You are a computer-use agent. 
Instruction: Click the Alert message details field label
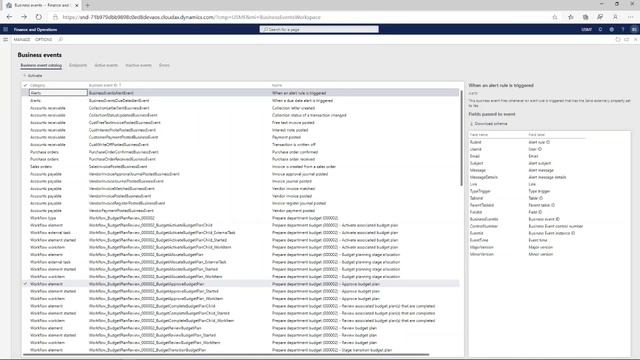coord(547,177)
